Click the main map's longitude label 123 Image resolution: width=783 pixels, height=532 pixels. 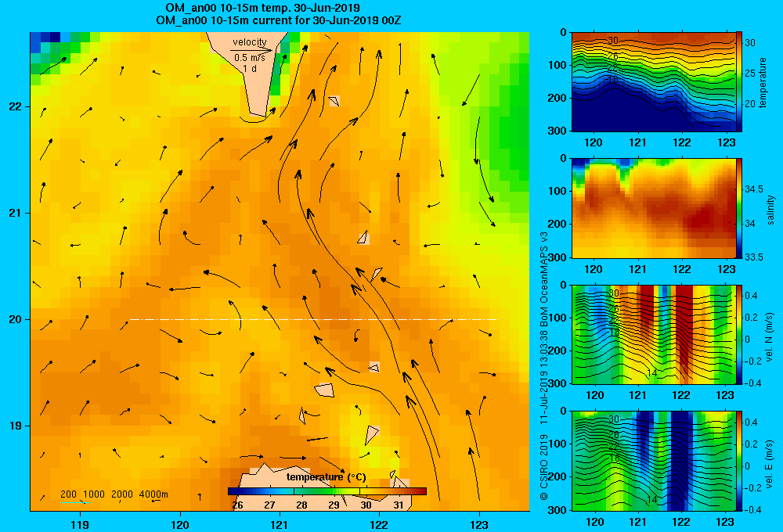[x=479, y=524]
